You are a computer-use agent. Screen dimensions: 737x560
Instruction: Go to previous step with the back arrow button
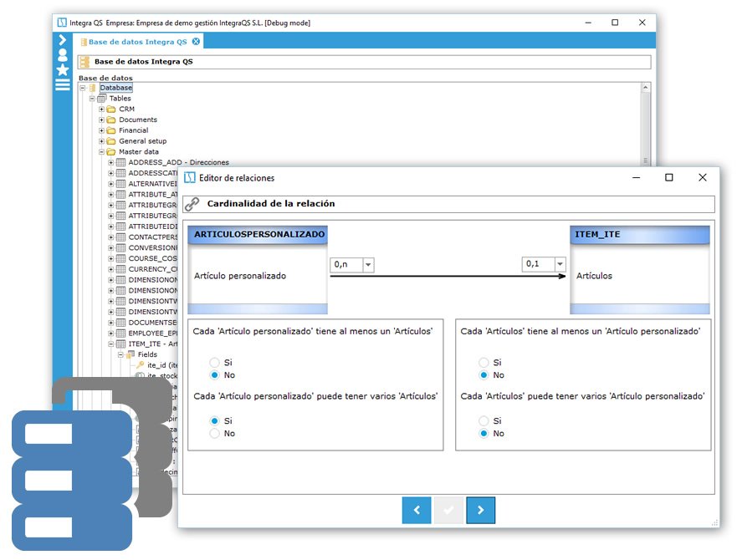click(x=417, y=510)
